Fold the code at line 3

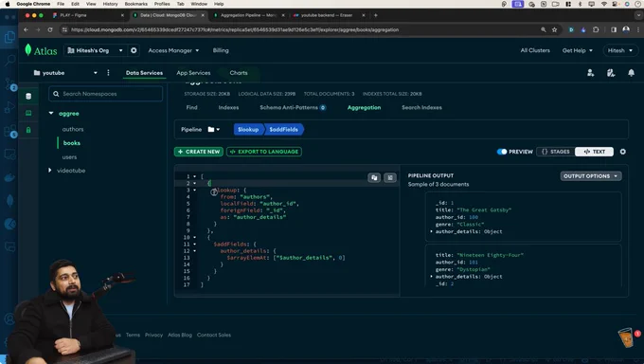point(195,190)
